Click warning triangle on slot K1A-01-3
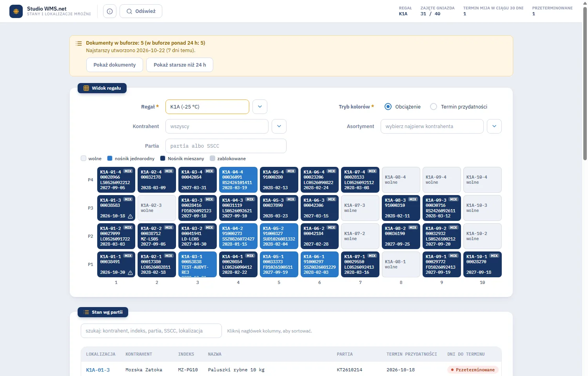588x376 pixels. point(131,216)
